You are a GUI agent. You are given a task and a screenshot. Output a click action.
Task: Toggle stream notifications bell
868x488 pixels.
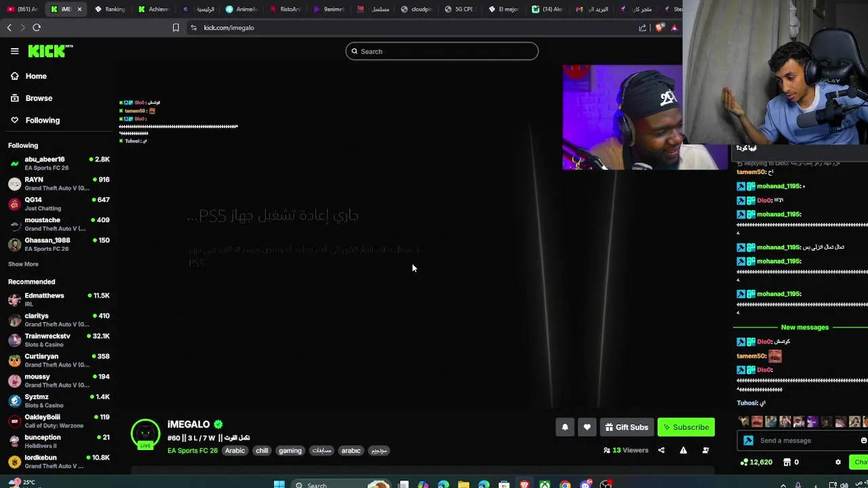[x=565, y=427]
